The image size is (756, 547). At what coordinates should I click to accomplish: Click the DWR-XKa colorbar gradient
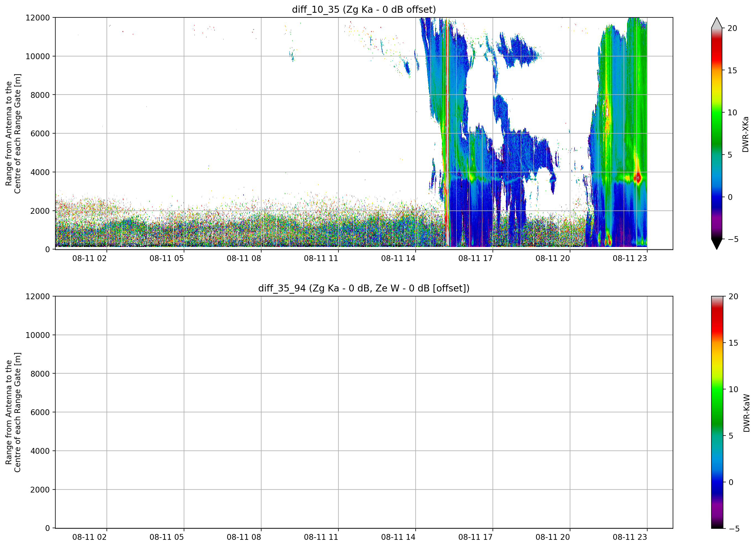coord(717,134)
